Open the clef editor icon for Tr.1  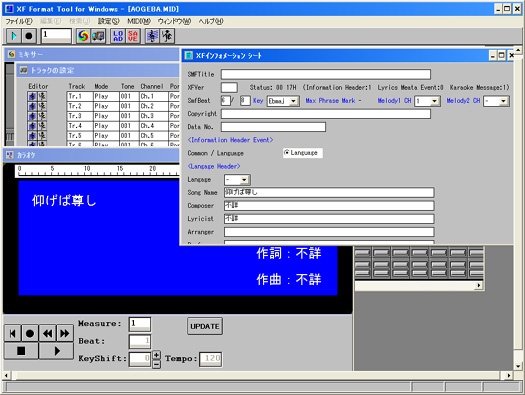(32, 96)
